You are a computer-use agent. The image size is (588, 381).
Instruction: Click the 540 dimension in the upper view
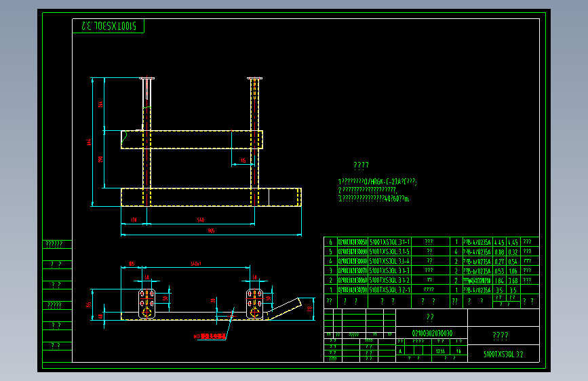tap(201, 220)
